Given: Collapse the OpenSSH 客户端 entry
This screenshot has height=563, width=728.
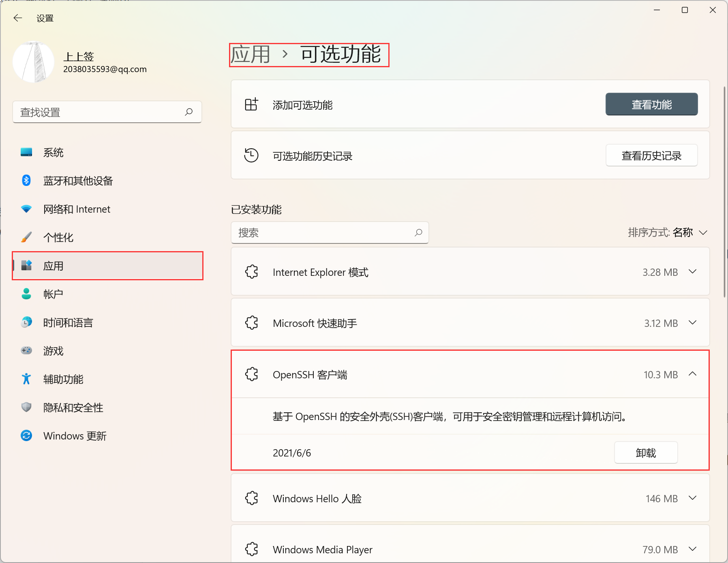Looking at the screenshot, I should [x=692, y=374].
